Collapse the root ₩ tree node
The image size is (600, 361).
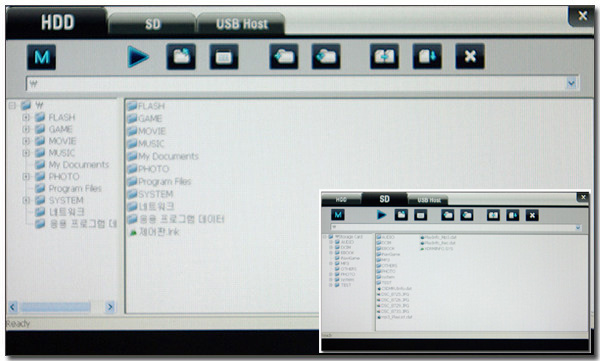[12, 105]
